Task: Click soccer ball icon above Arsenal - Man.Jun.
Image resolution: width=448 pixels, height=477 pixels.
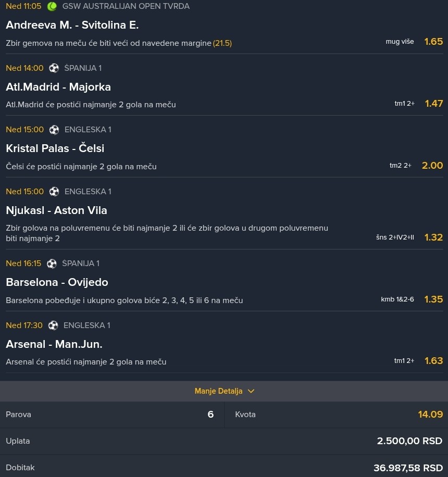Action: pyautogui.click(x=53, y=325)
